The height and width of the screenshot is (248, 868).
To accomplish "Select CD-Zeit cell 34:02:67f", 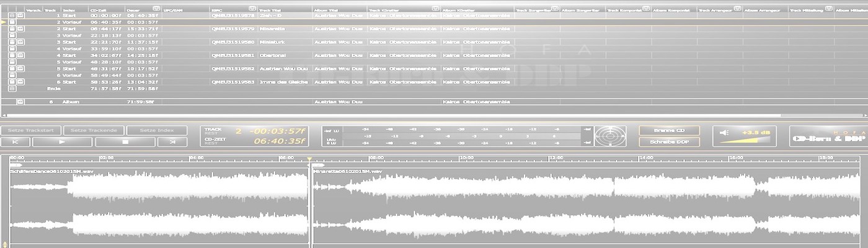I will point(106,55).
